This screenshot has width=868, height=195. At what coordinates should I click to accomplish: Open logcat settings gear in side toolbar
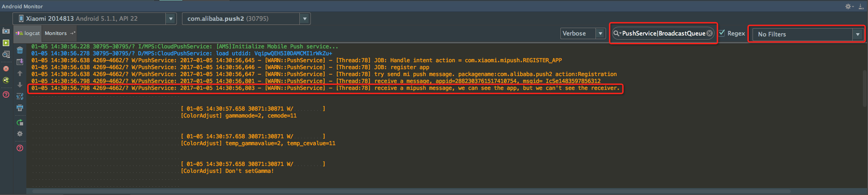coord(20,134)
